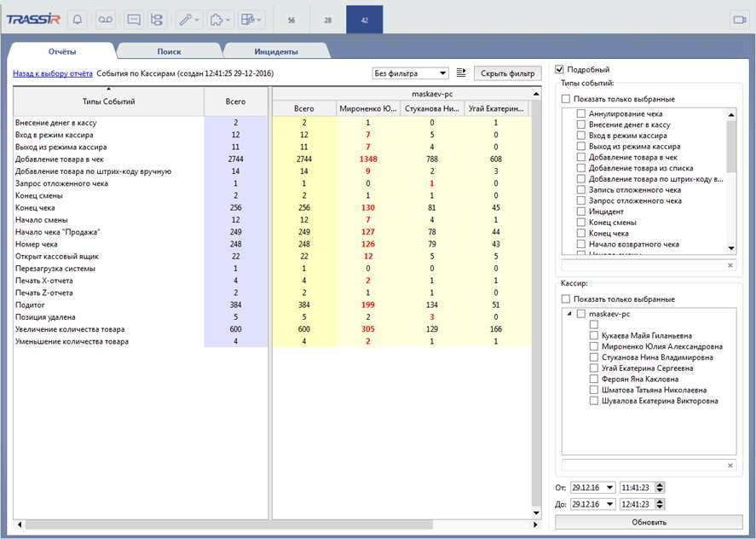The image size is (756, 539).
Task: Open the "Без фильтра" filter dropdown
Action: [x=411, y=73]
